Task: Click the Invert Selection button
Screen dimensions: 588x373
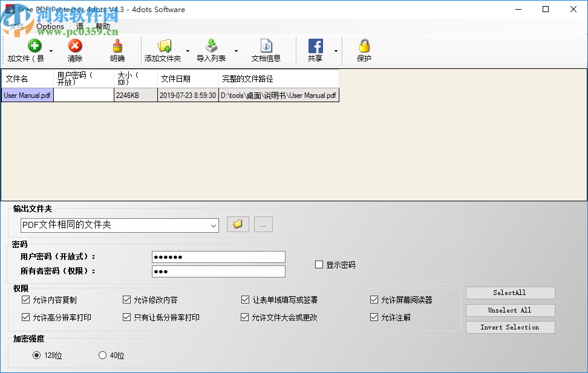Action: pyautogui.click(x=510, y=327)
